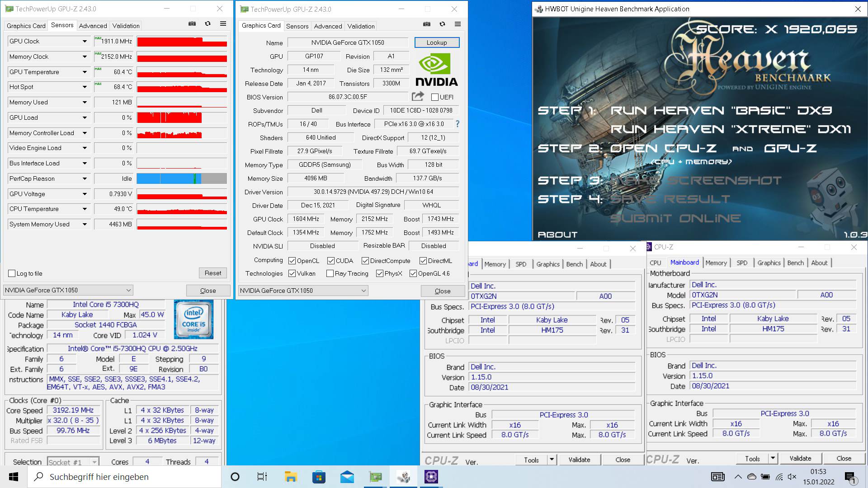Screen dimensions: 868x488
Task: Open PerfCap Reason sensor dropdown
Action: [x=85, y=178]
